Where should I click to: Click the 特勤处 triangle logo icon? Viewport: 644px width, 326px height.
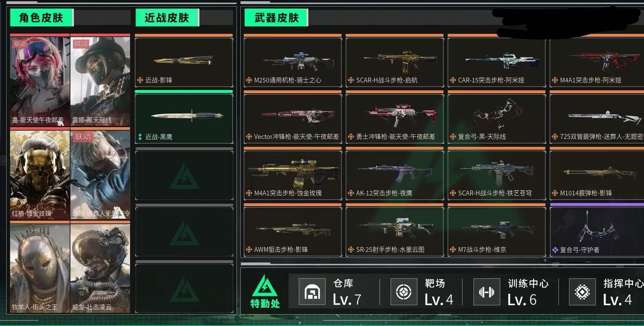click(x=265, y=288)
